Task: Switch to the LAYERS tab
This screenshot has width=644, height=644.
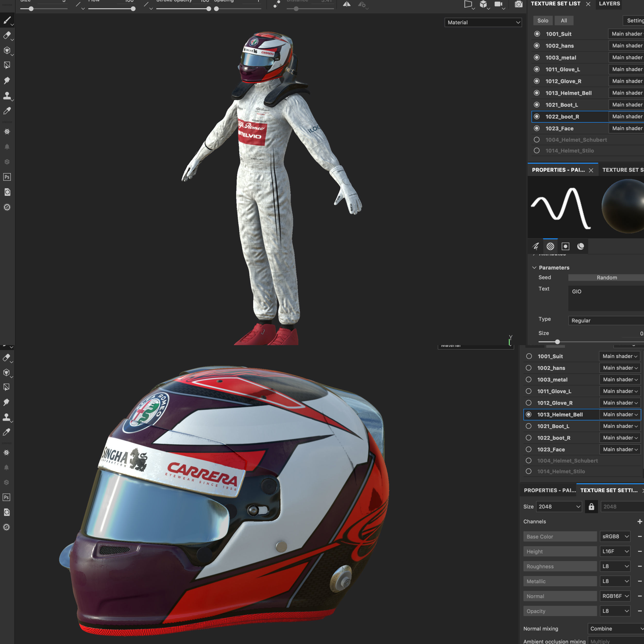Action: click(609, 4)
